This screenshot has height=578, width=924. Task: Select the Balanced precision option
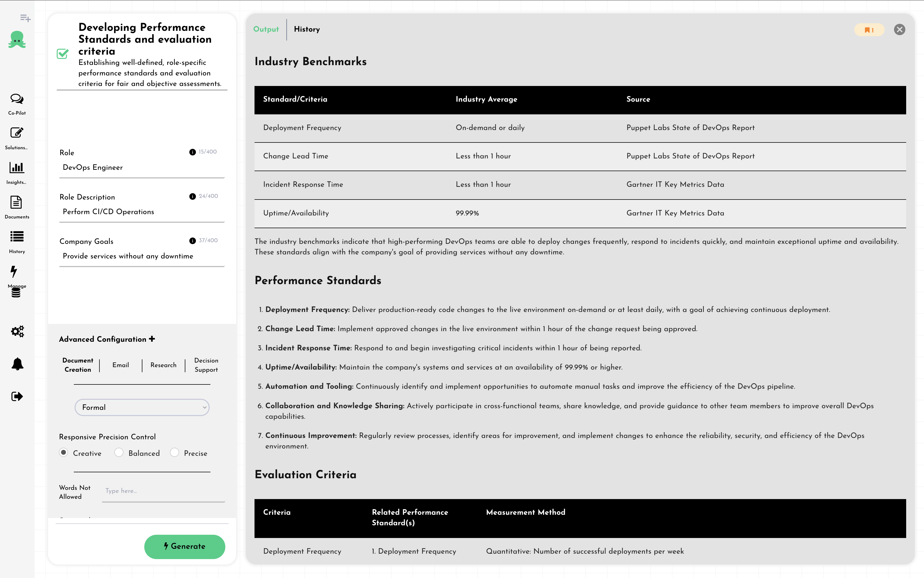119,453
